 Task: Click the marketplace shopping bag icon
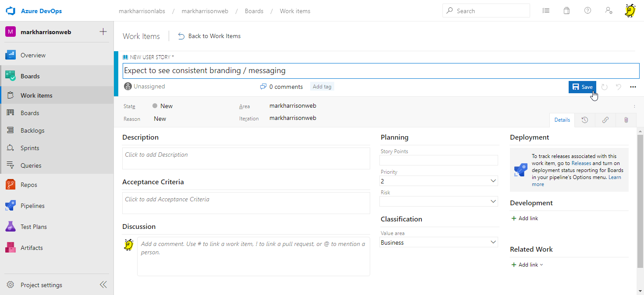(x=566, y=11)
